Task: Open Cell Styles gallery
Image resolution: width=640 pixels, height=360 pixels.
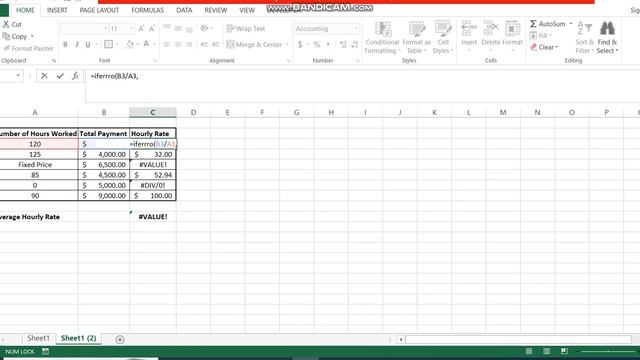Action: (443, 38)
